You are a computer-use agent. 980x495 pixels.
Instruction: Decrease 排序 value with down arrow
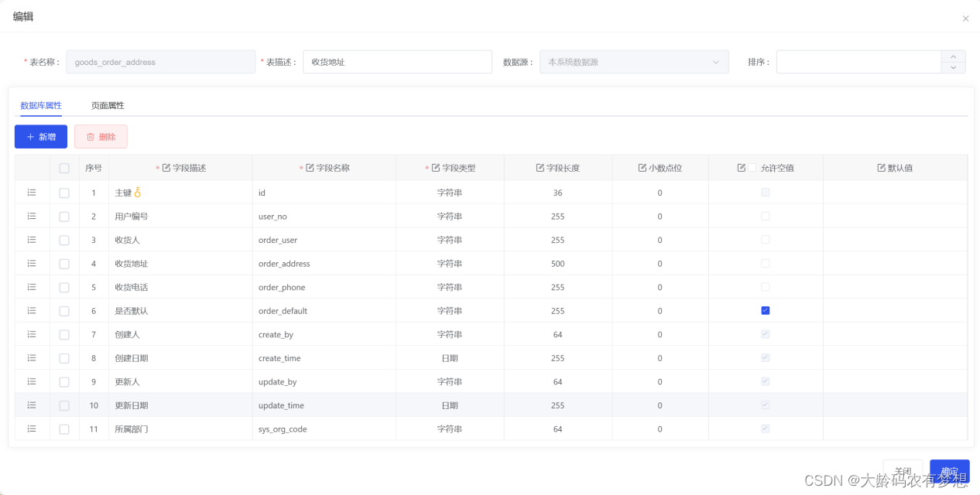click(953, 67)
